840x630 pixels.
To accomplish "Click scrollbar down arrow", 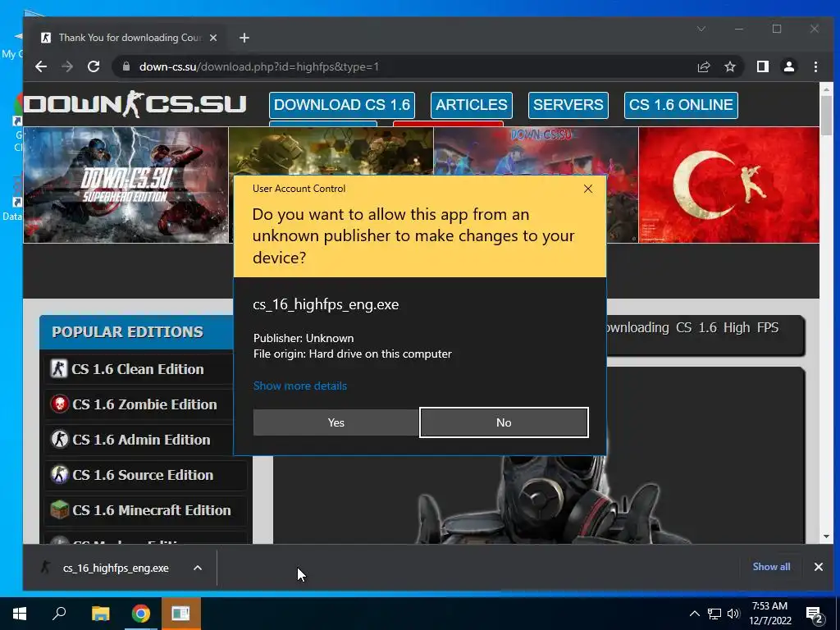I will click(x=826, y=536).
